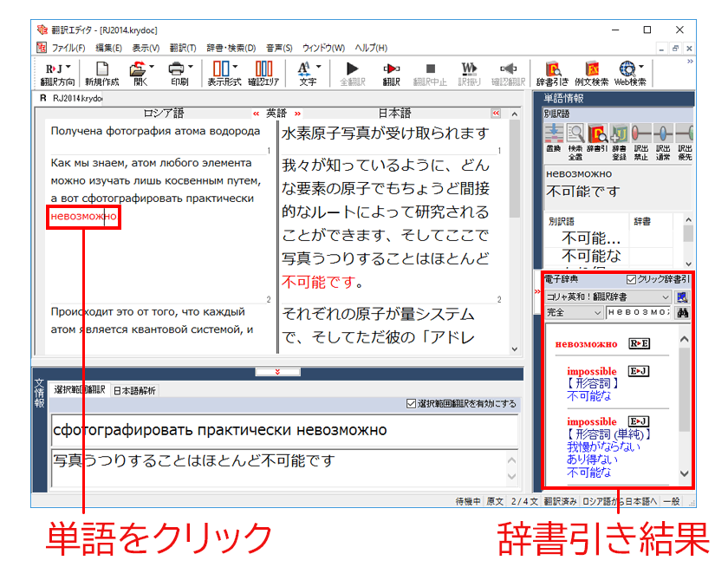Open the 印刷 dropdown arrow
The image size is (728, 567).
191,67
